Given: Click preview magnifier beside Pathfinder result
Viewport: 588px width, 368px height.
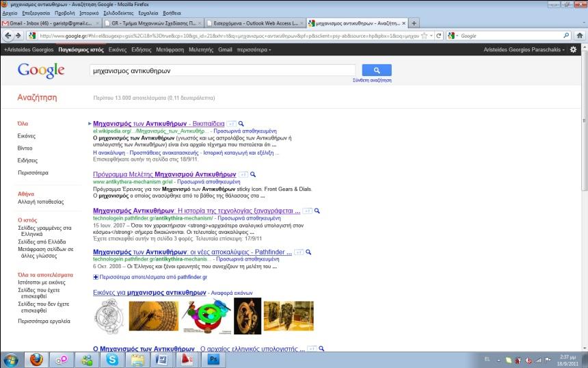Looking at the screenshot, I should [308, 252].
